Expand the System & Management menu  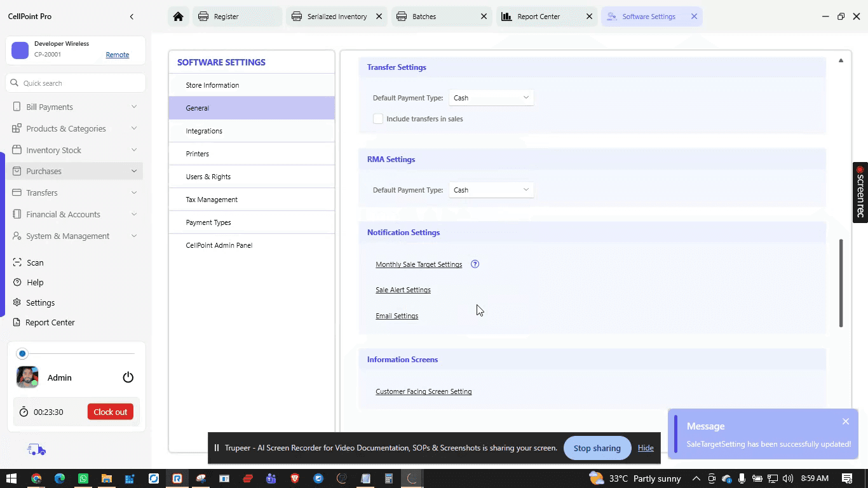pyautogui.click(x=134, y=236)
